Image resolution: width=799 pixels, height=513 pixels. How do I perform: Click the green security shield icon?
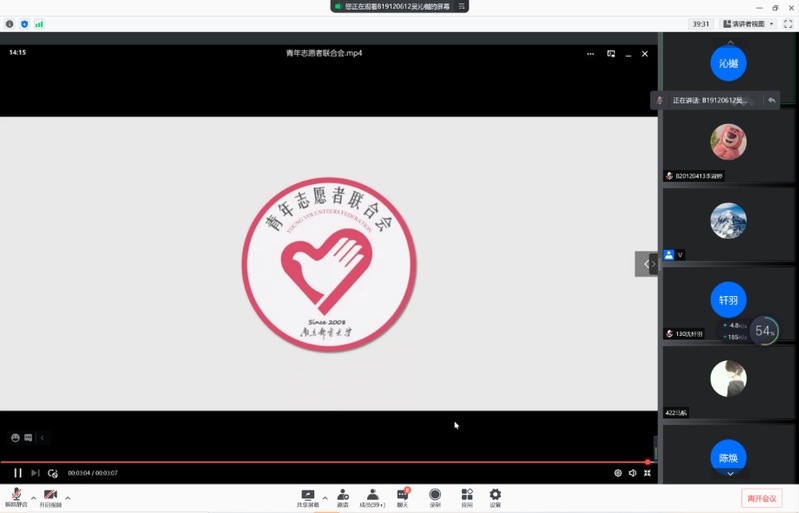25,24
